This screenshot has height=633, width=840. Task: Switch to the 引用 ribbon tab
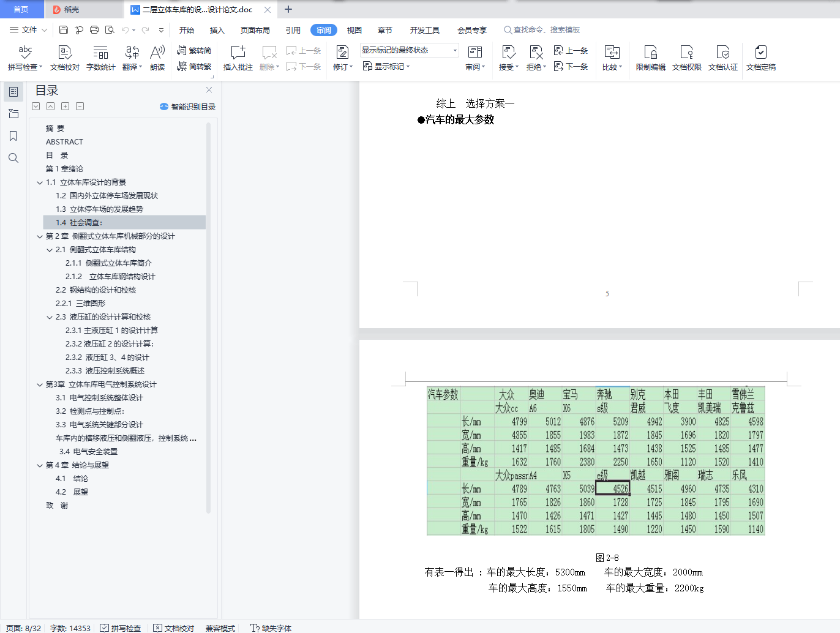coord(293,30)
